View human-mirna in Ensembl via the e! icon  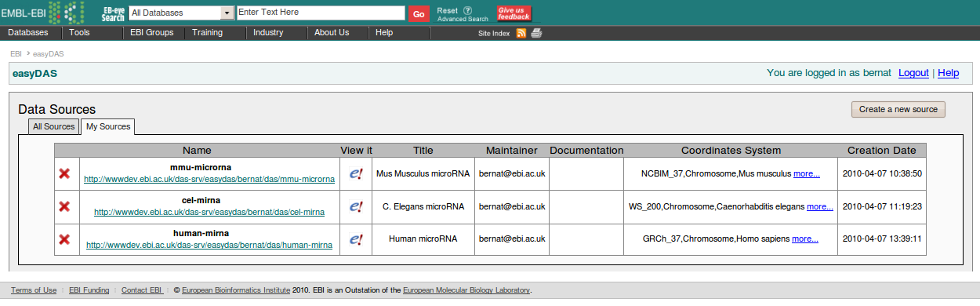pos(356,239)
